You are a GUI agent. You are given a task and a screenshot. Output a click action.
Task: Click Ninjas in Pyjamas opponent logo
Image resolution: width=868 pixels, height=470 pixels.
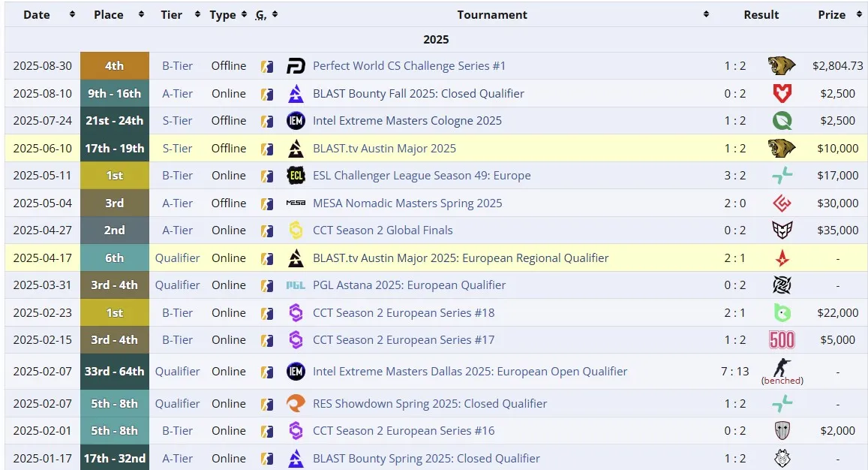pyautogui.click(x=782, y=285)
